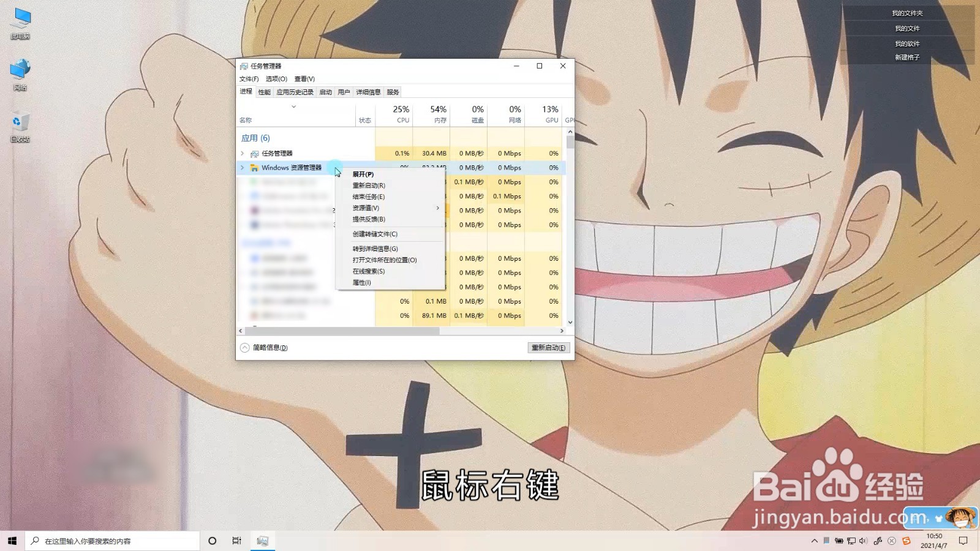Click the battery power tray icon
980x551 pixels.
click(x=839, y=541)
